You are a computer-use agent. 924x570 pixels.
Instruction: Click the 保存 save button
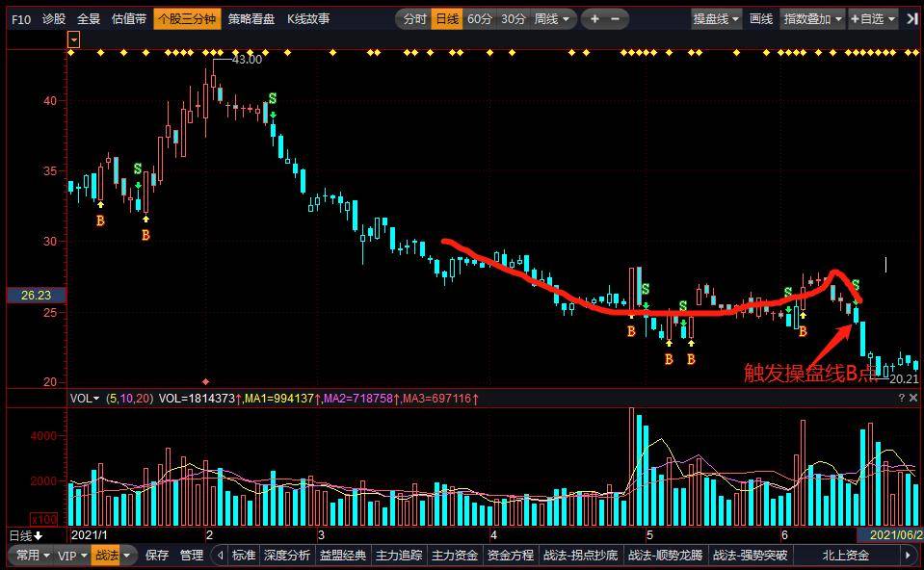click(x=157, y=555)
